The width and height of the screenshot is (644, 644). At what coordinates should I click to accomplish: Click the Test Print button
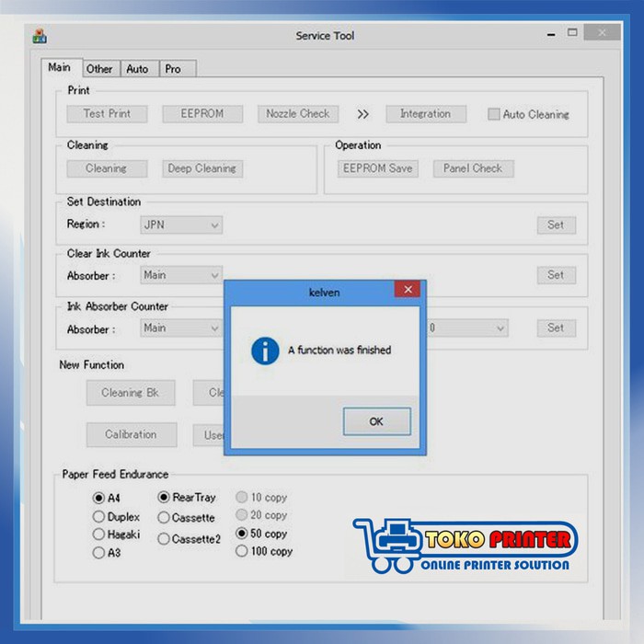(x=107, y=114)
